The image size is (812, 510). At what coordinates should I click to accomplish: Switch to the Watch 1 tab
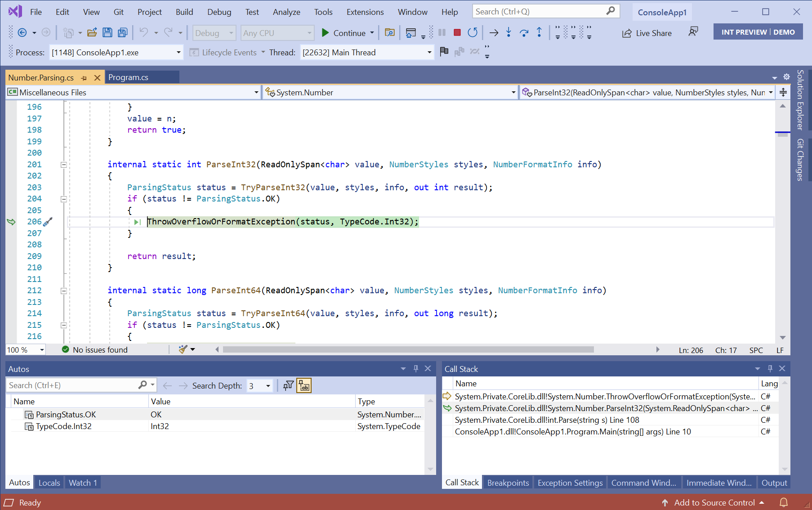coord(83,483)
